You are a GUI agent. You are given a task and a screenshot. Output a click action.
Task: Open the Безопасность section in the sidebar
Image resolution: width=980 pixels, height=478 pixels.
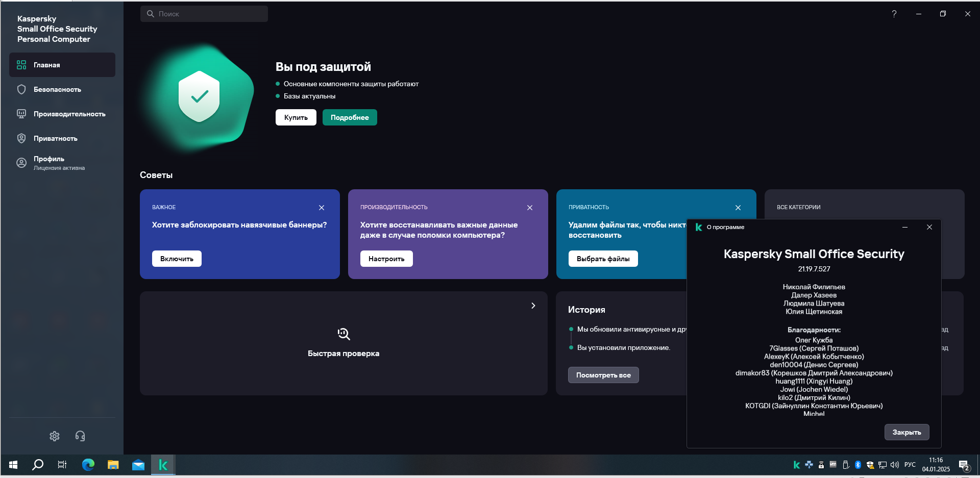(x=62, y=89)
